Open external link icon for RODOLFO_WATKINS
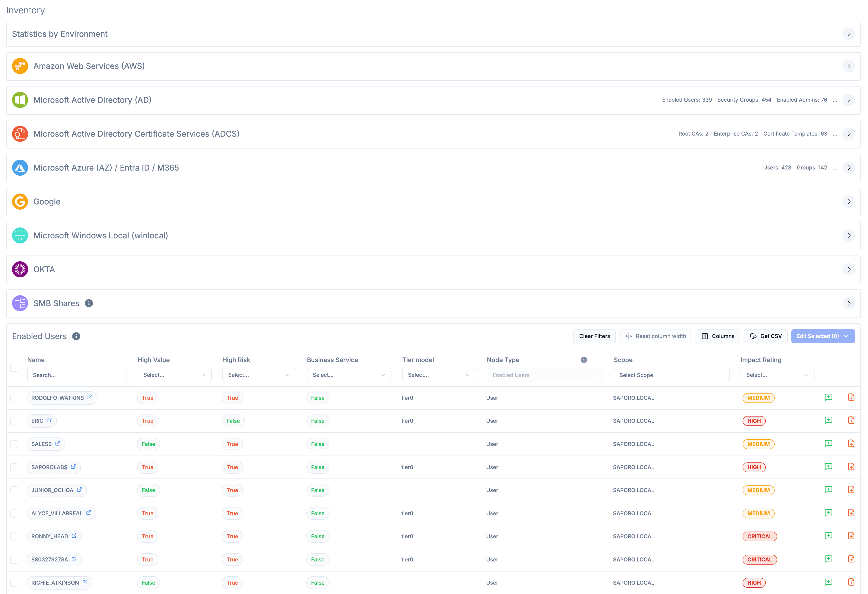Screen dimensions: 868x594 point(90,397)
